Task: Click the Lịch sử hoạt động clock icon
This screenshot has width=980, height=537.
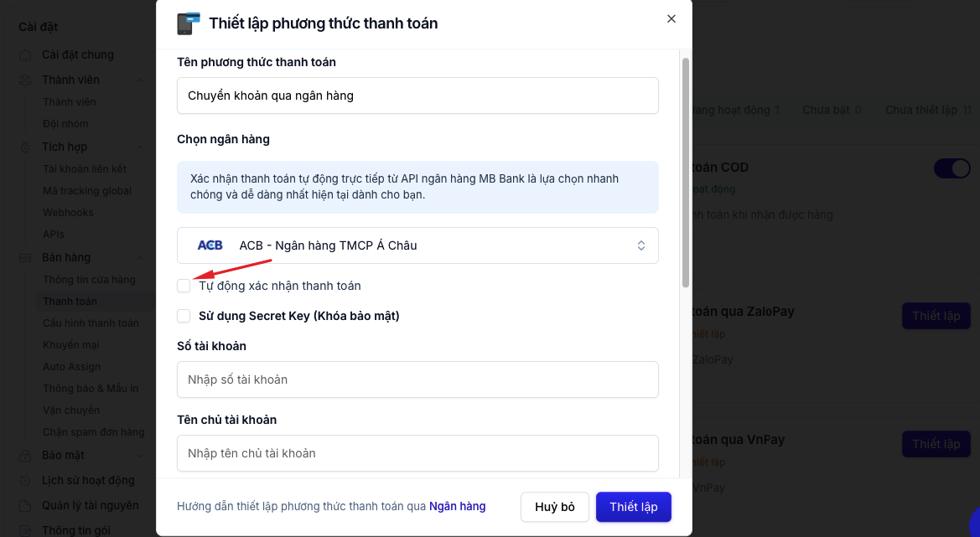Action: (25, 480)
